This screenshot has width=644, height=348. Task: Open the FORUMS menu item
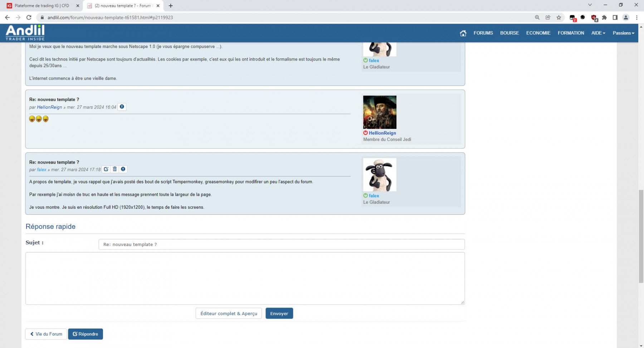[483, 33]
